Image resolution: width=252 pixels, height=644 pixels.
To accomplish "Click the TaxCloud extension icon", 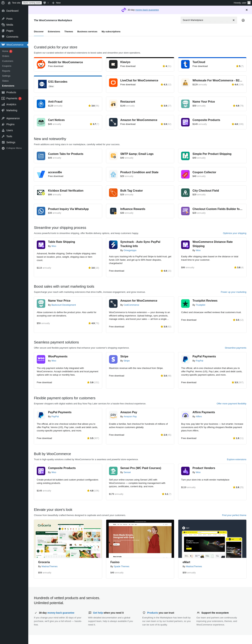I will 185,64.
